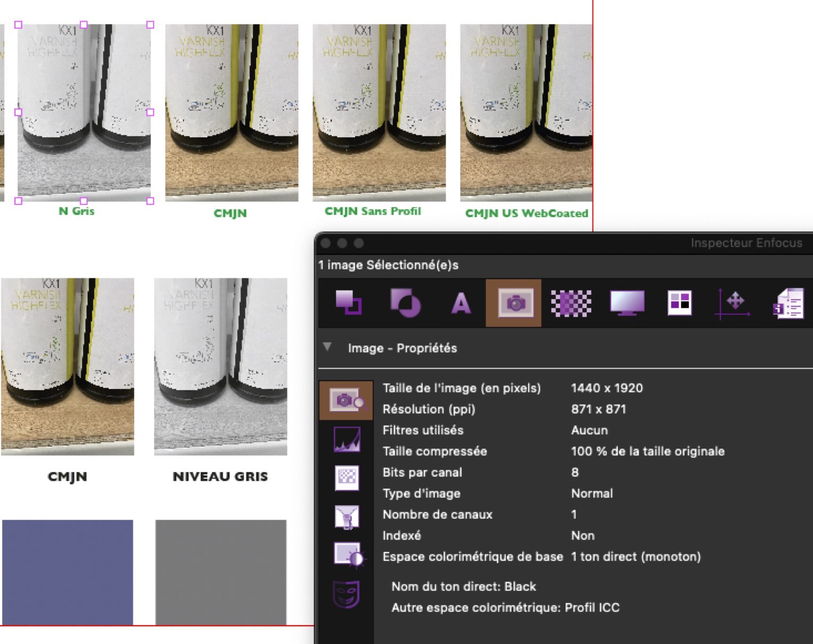Click the Type d'image value Normal

(x=592, y=493)
